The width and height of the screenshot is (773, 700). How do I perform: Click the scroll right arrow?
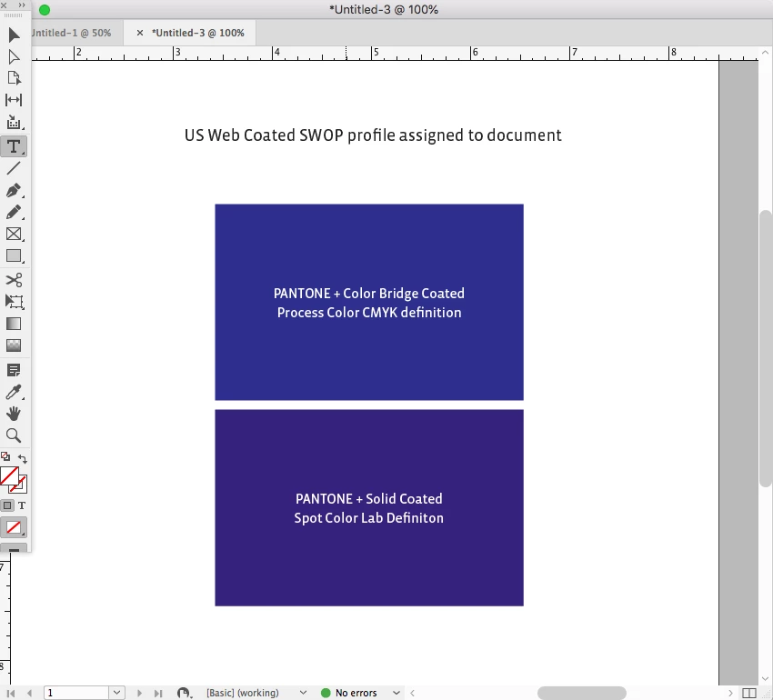pos(730,693)
